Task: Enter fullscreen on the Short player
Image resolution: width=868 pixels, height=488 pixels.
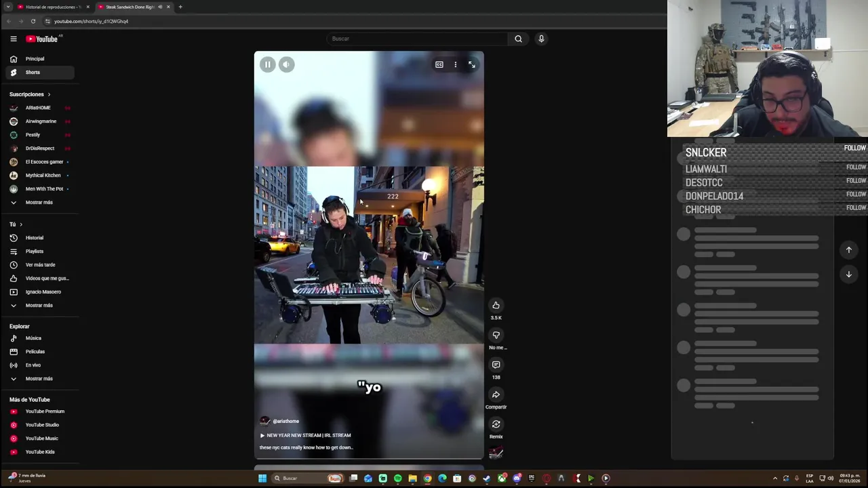Action: pos(472,64)
